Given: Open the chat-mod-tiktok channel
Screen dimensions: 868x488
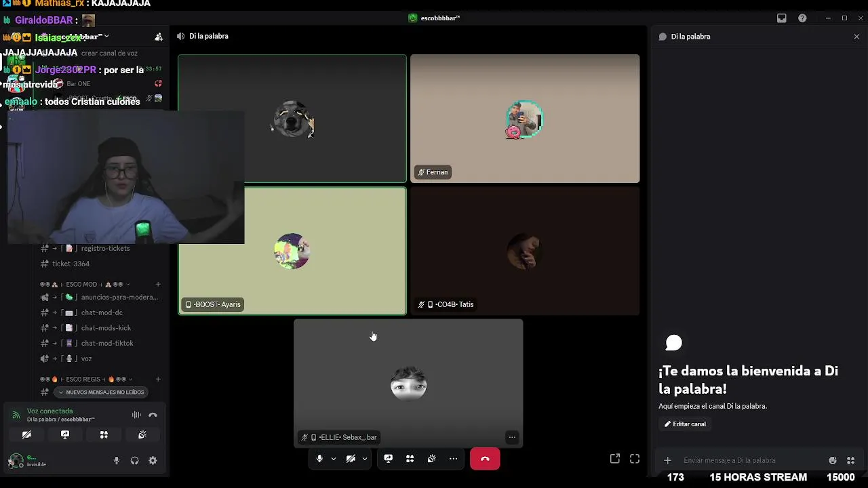Looking at the screenshot, I should [x=102, y=343].
